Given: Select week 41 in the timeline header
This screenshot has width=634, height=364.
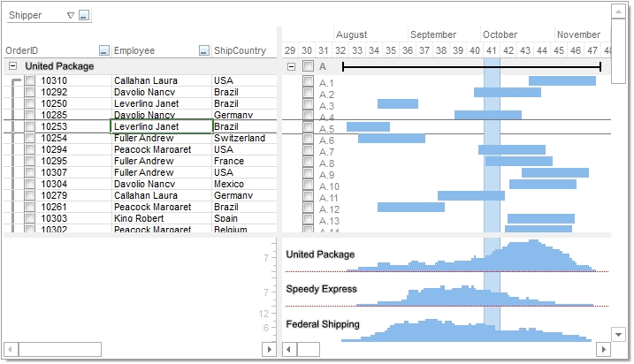Looking at the screenshot, I should tap(492, 51).
